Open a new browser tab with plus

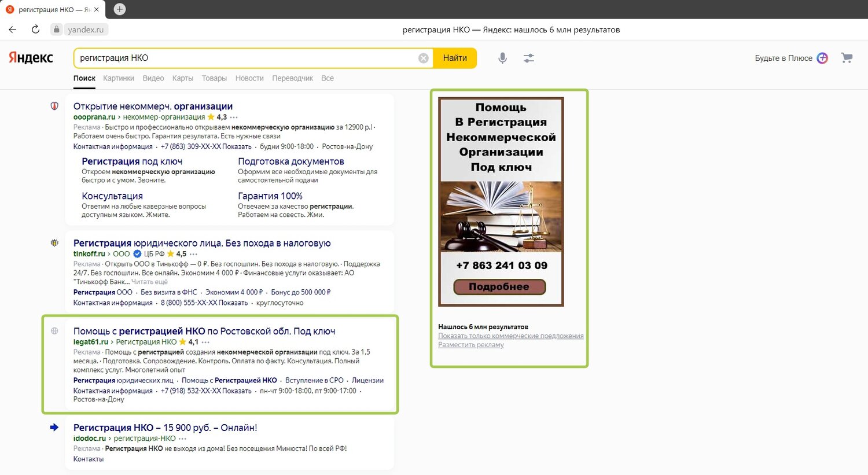[119, 9]
